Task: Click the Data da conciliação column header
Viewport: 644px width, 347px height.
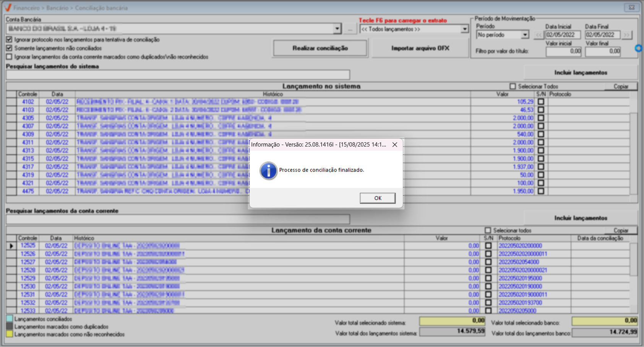Action: (600, 238)
